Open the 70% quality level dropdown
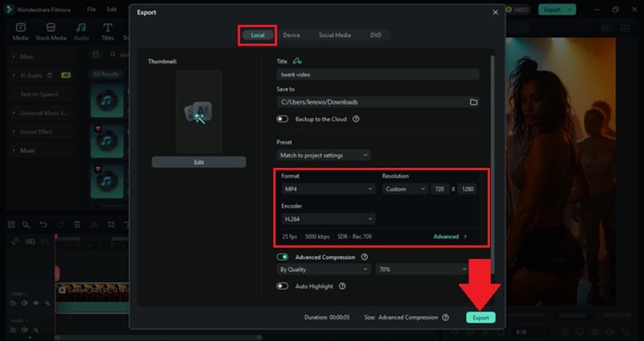This screenshot has width=644, height=341. coord(423,269)
